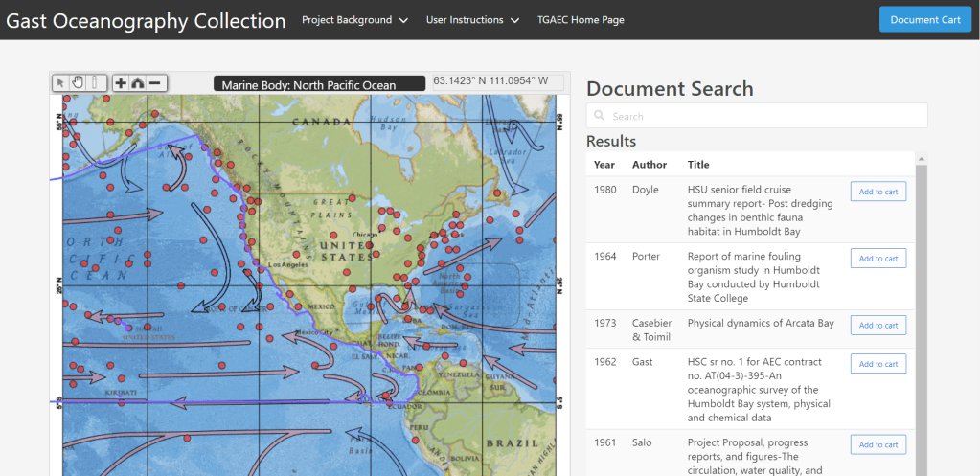Add Gast 1962 survey to cart
The height and width of the screenshot is (476, 980).
[x=877, y=364]
